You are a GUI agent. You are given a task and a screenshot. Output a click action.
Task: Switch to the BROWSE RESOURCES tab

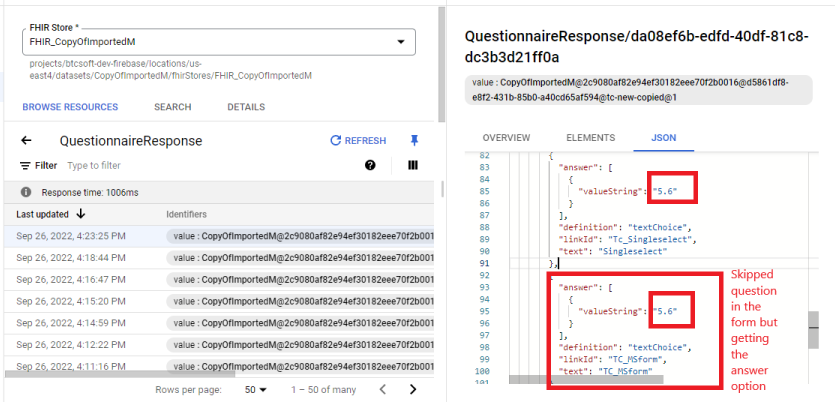pos(70,107)
